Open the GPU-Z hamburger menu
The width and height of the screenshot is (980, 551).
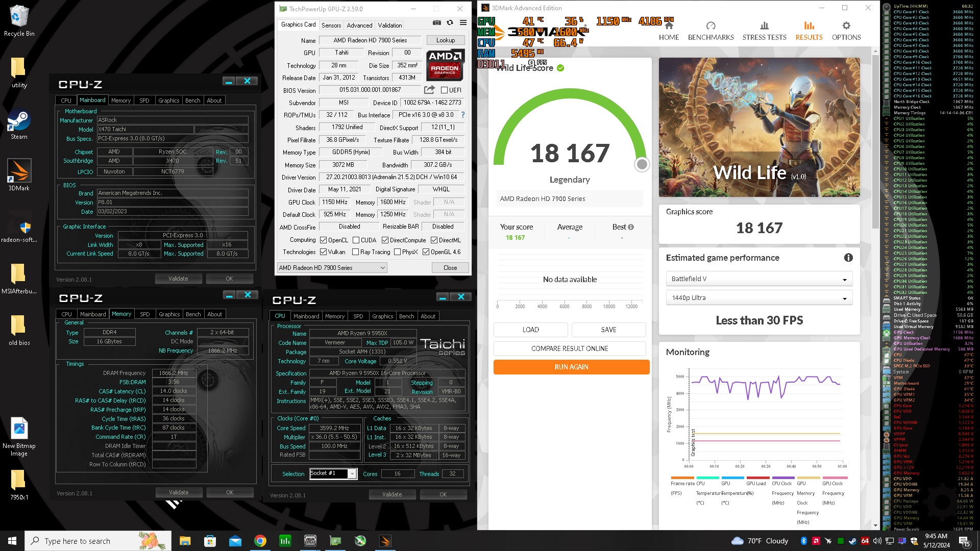(x=463, y=22)
